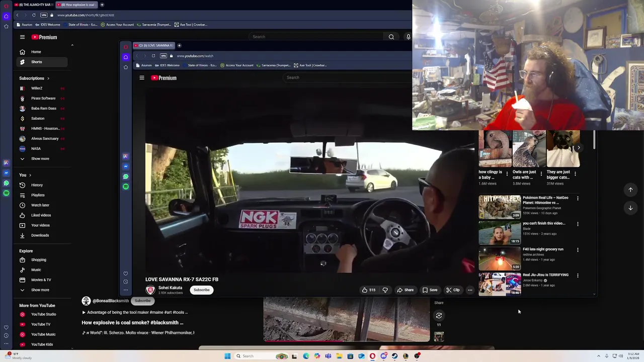Click the VPN badge in the back window address bar

[x=44, y=15]
